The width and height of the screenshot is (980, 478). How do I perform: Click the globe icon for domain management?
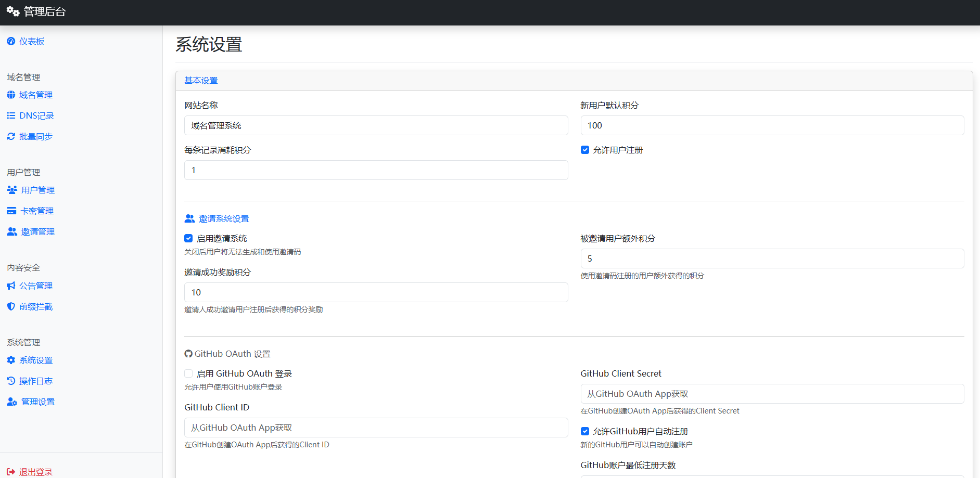pyautogui.click(x=11, y=95)
